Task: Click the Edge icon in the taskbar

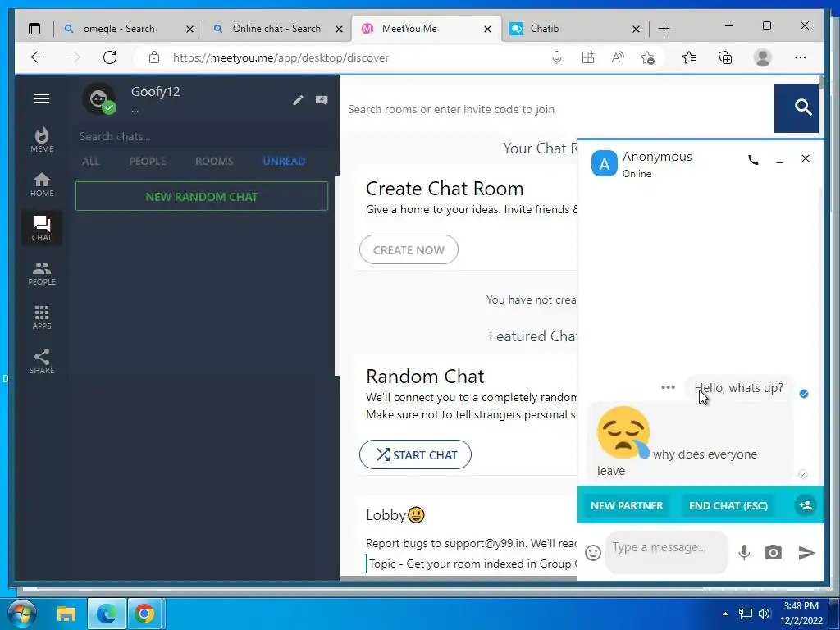Action: (x=107, y=614)
